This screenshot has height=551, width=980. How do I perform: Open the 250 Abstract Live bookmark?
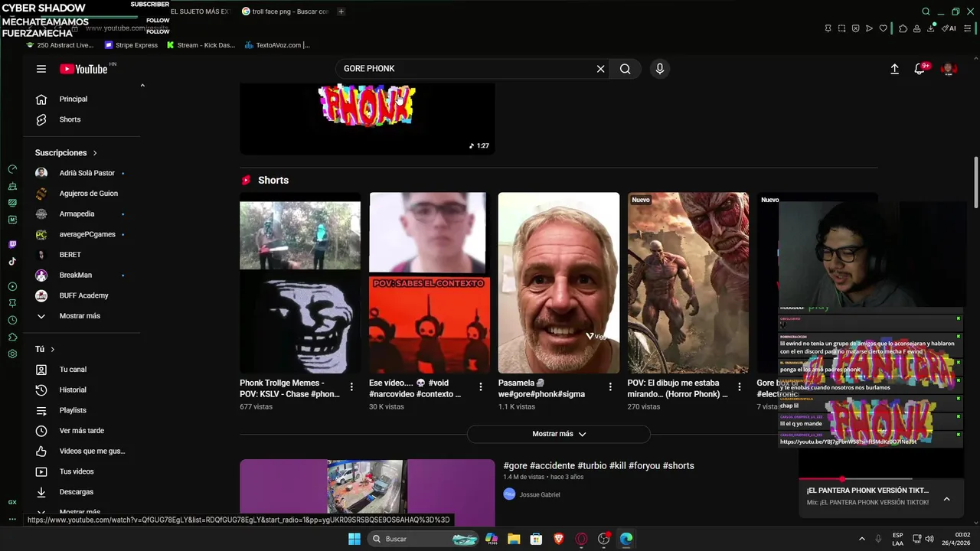(60, 45)
